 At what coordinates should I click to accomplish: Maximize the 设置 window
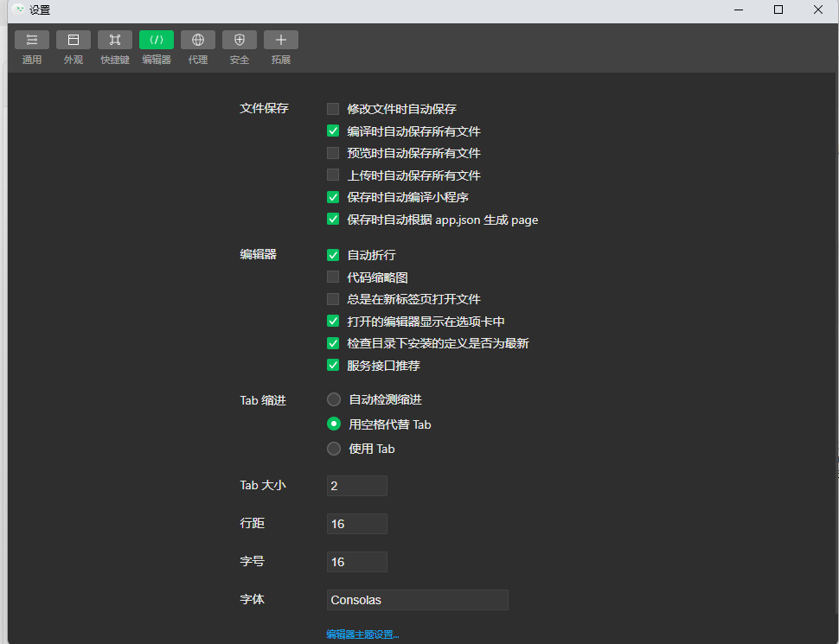[x=778, y=10]
